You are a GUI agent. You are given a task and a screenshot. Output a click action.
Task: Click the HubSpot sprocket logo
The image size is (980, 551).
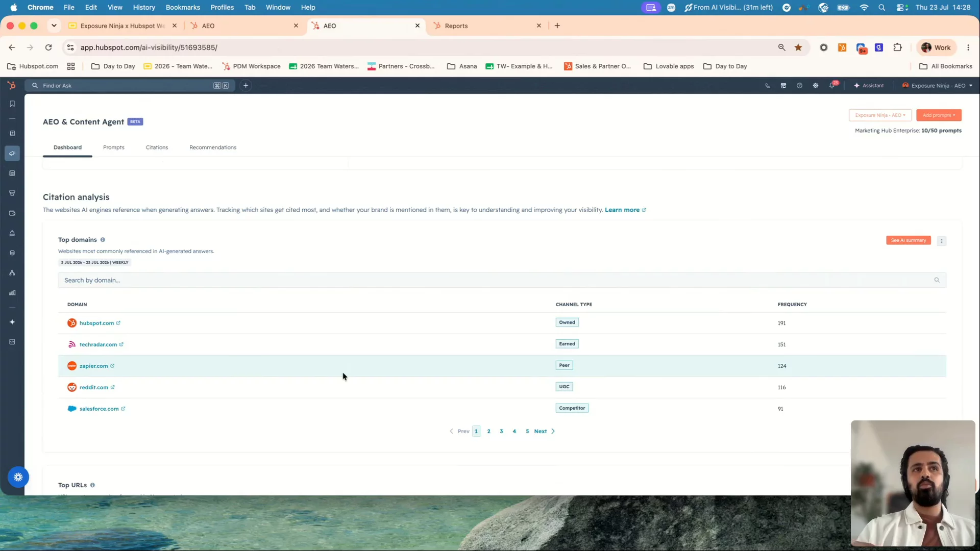12,86
